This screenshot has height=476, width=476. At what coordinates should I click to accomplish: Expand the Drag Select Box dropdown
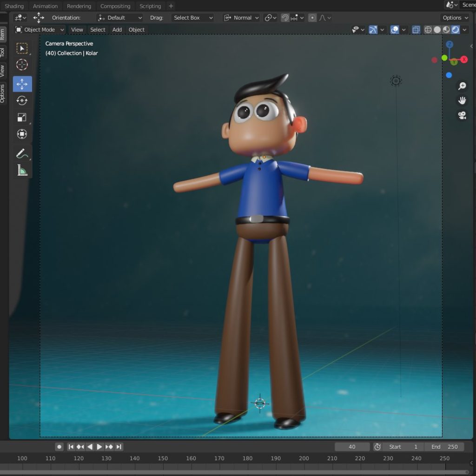(192, 18)
